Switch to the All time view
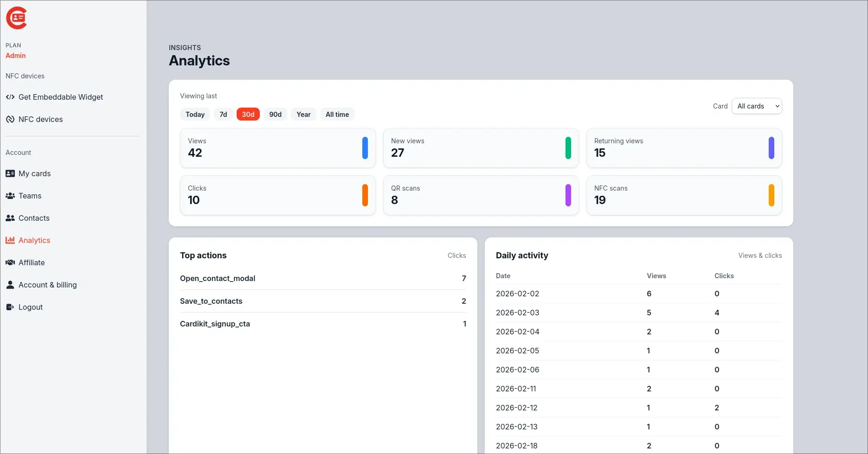Screen dimensions: 868x454 [x=337, y=114]
